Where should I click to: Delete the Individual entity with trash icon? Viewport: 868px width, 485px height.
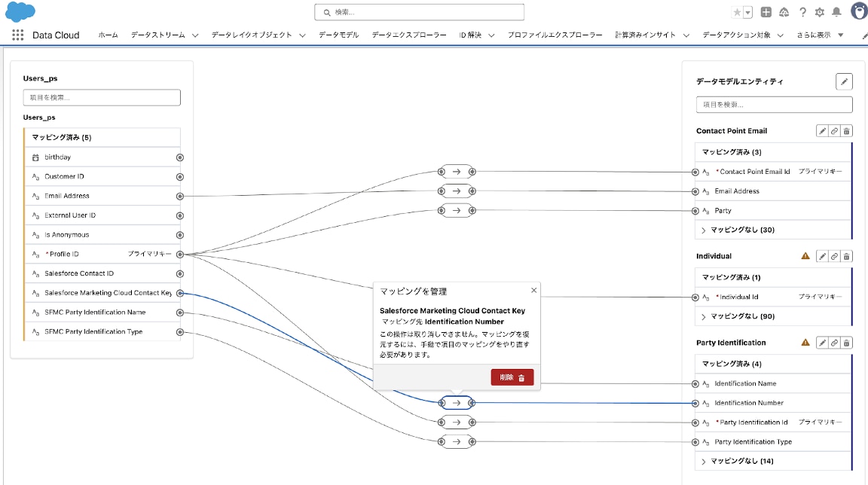[846, 256]
